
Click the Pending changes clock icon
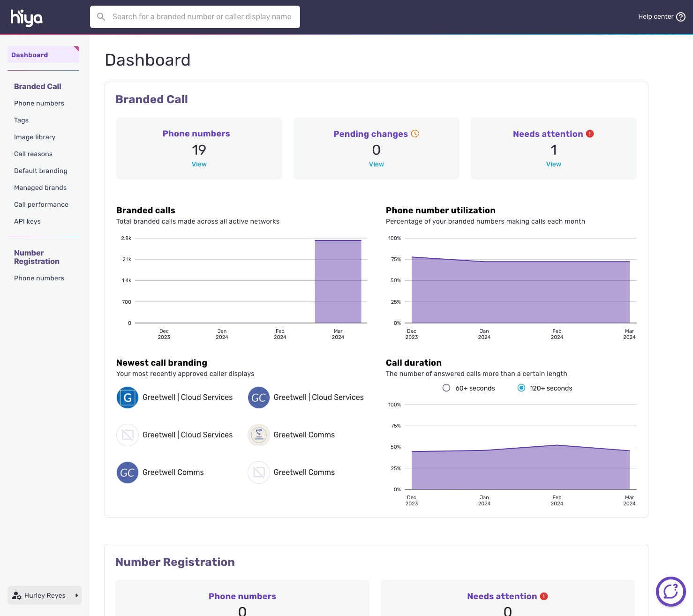(x=415, y=134)
